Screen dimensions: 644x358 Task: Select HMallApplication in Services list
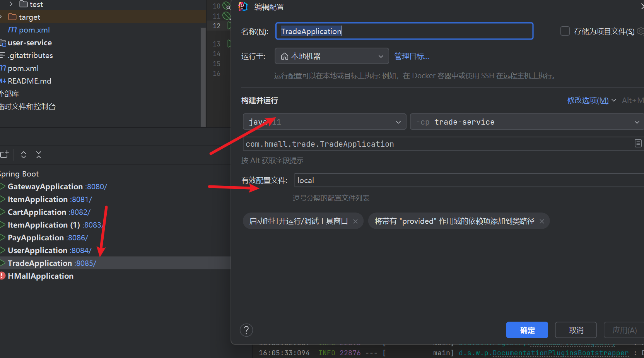coord(41,276)
